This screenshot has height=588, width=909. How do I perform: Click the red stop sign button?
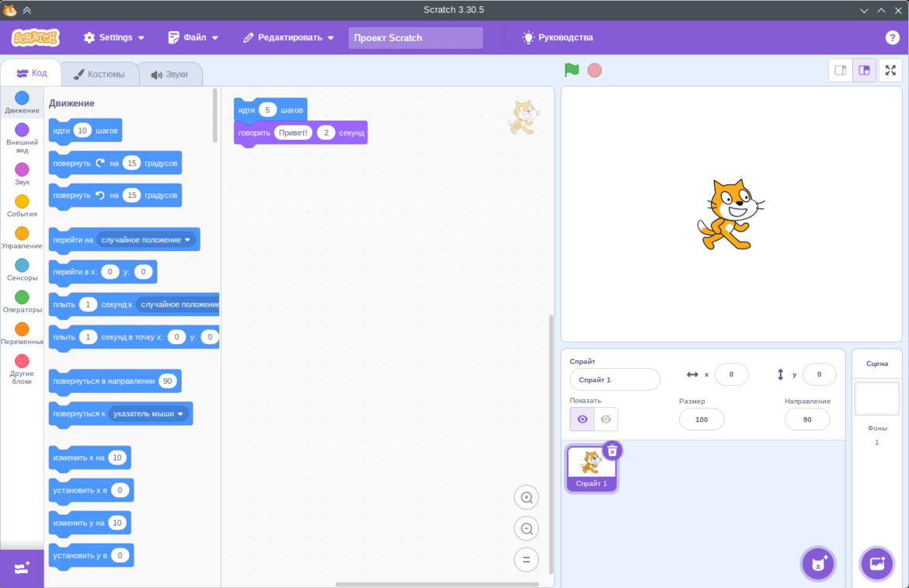coord(594,70)
